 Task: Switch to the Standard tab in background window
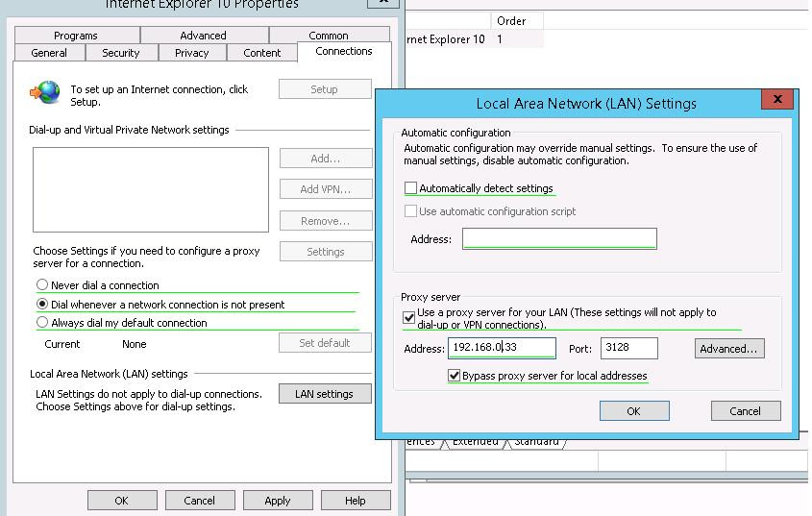tap(536, 442)
